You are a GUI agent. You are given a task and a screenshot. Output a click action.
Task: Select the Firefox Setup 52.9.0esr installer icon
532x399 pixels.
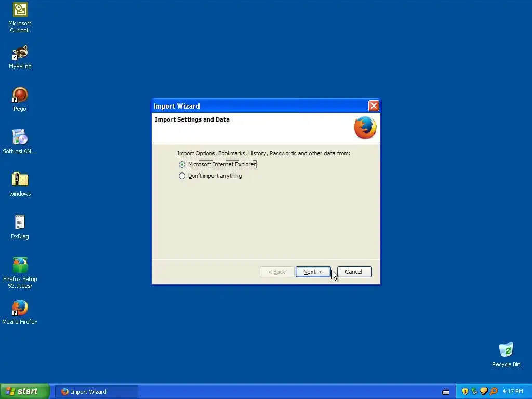[x=20, y=273]
